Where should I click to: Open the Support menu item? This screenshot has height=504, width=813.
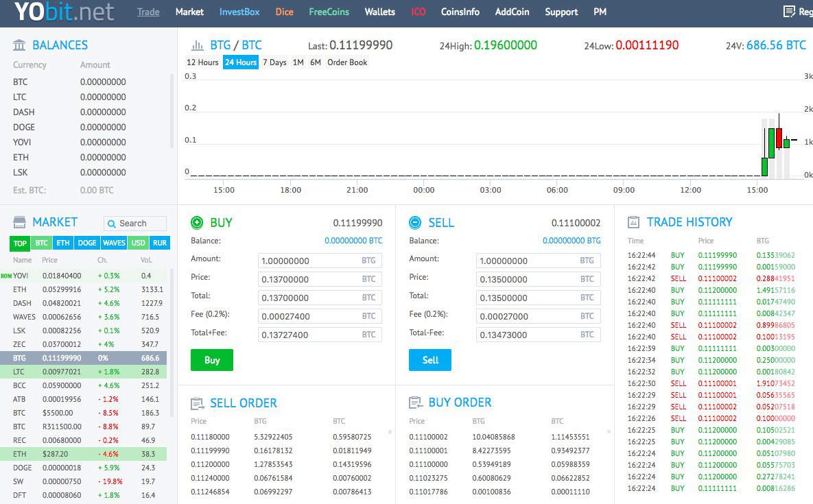(561, 12)
